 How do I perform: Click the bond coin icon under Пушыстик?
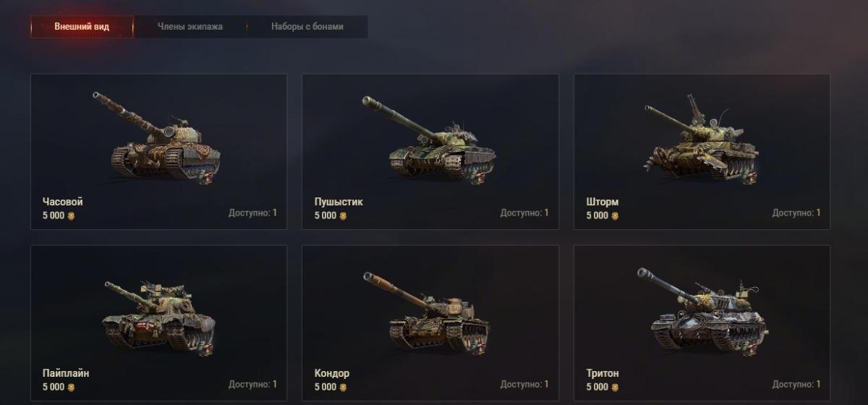click(x=343, y=216)
